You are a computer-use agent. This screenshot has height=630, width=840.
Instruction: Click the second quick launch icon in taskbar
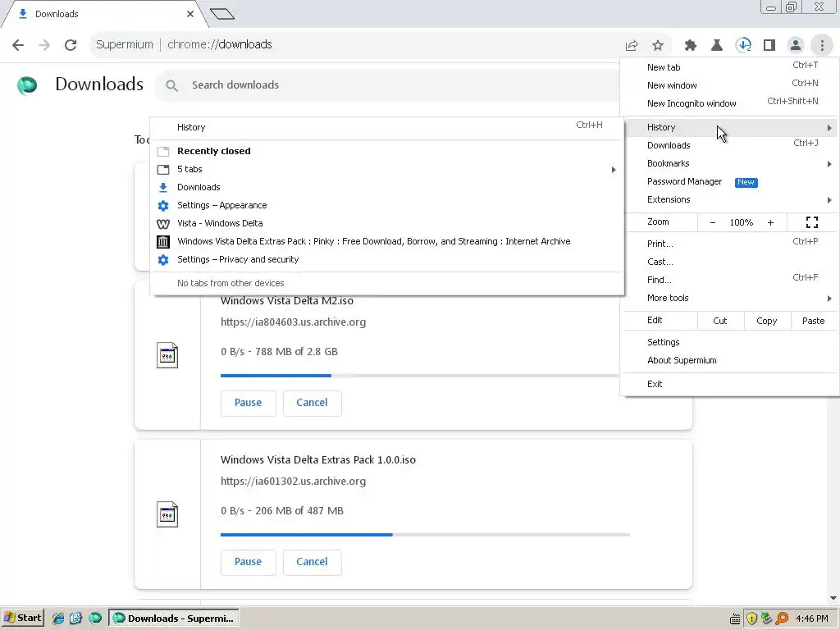click(x=75, y=619)
